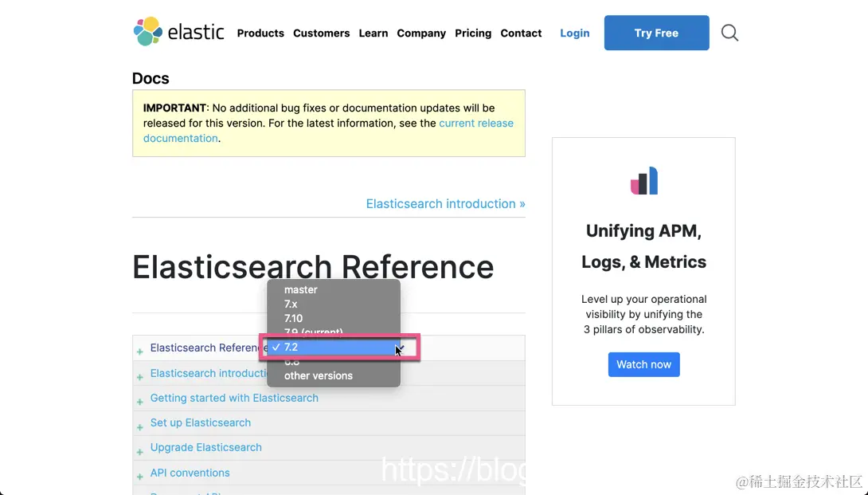Expand the Elasticsearch Reference tree item
Image resolution: width=868 pixels, height=495 pixels.
click(x=139, y=352)
